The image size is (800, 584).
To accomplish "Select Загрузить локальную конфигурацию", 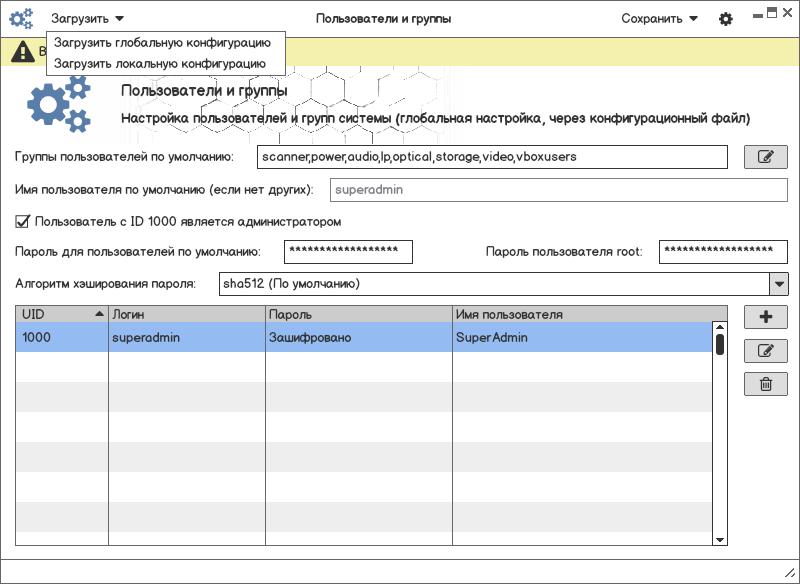I will coord(160,63).
